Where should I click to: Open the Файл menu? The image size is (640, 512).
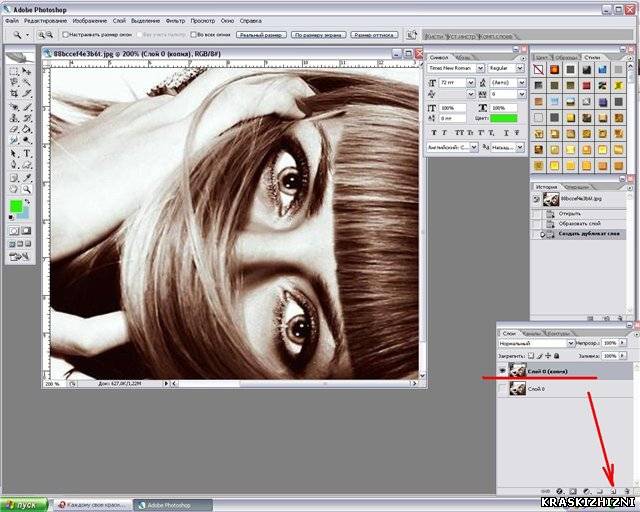coord(12,21)
